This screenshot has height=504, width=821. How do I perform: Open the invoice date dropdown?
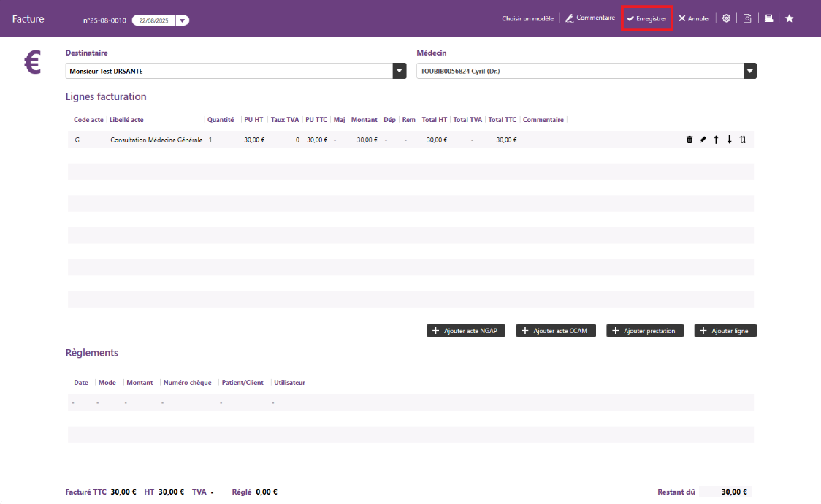point(182,20)
